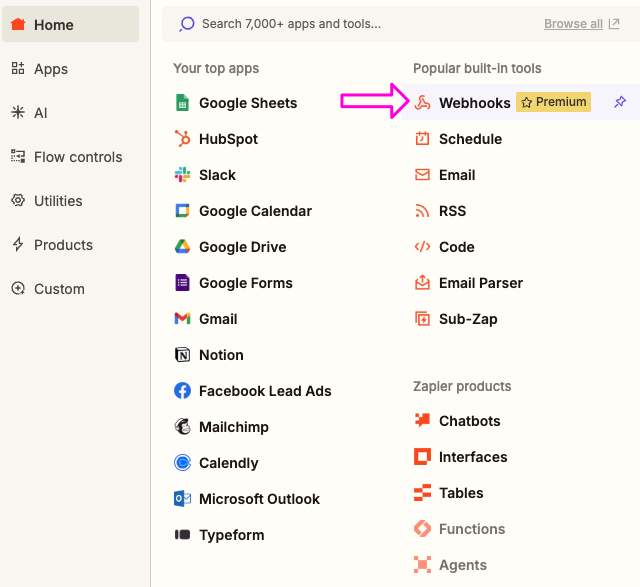Select the HubSpot app icon
This screenshot has height=587, width=640.
[x=182, y=138]
